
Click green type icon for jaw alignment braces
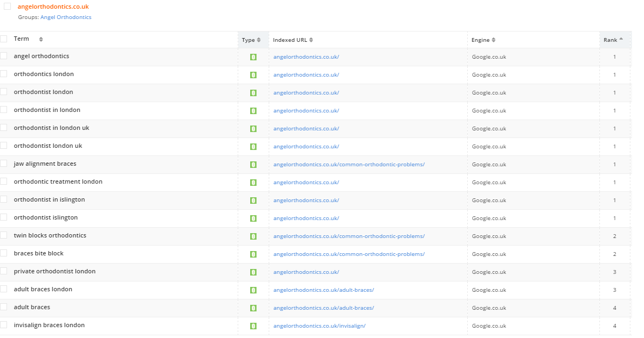click(x=253, y=165)
